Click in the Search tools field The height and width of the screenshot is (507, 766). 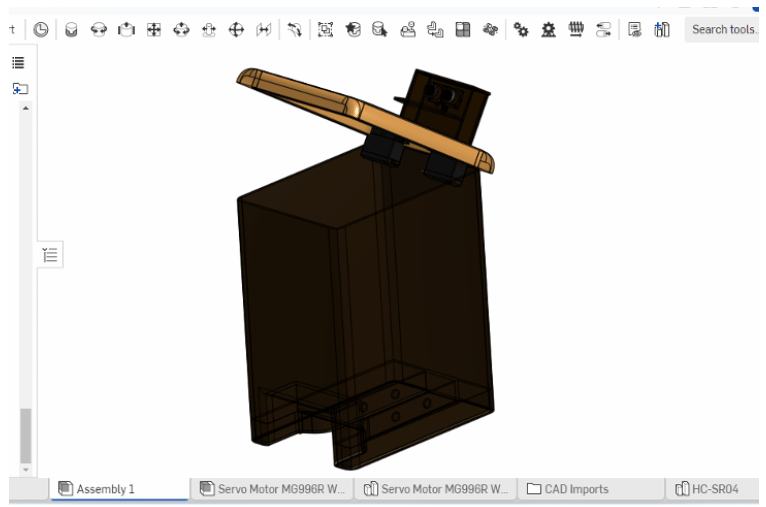click(x=724, y=29)
